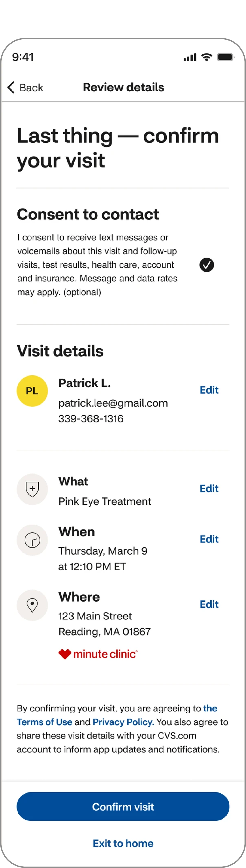246x868 pixels.
Task: Edit the 123 Main Street location
Action: coord(209,604)
